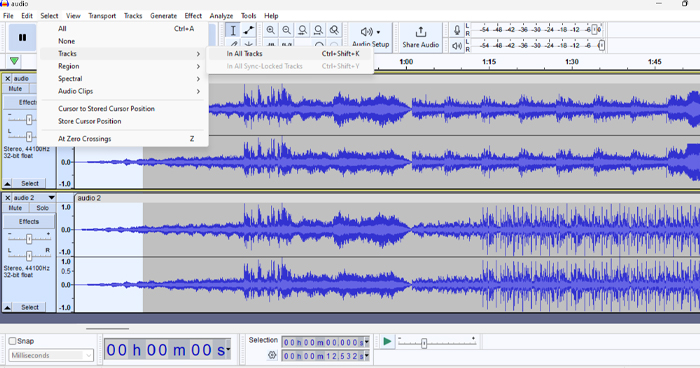Click the green timeline playhead arrow
This screenshot has width=700, height=368.
point(14,61)
